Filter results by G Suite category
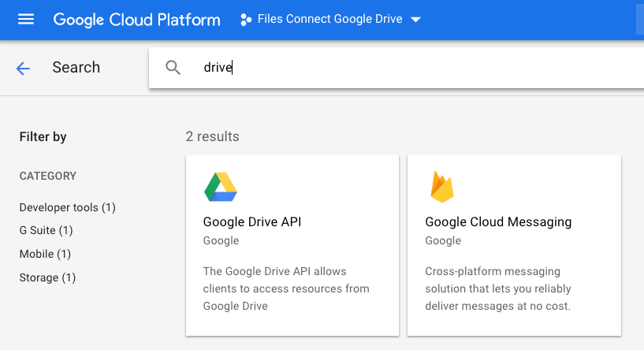 click(x=46, y=230)
